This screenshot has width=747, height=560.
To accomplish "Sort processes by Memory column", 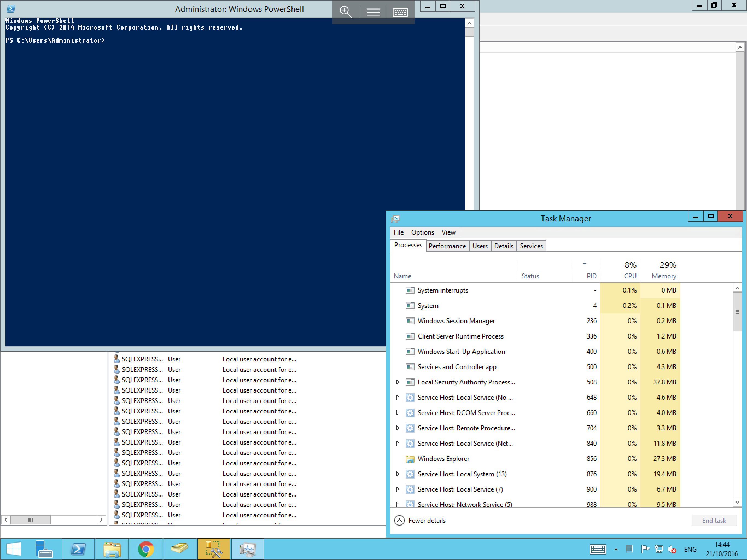I will (x=660, y=271).
